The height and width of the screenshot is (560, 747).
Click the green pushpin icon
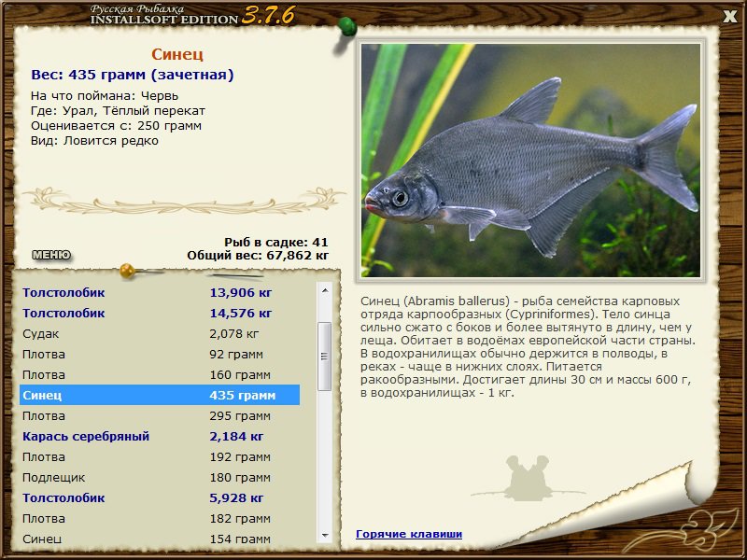click(x=347, y=27)
